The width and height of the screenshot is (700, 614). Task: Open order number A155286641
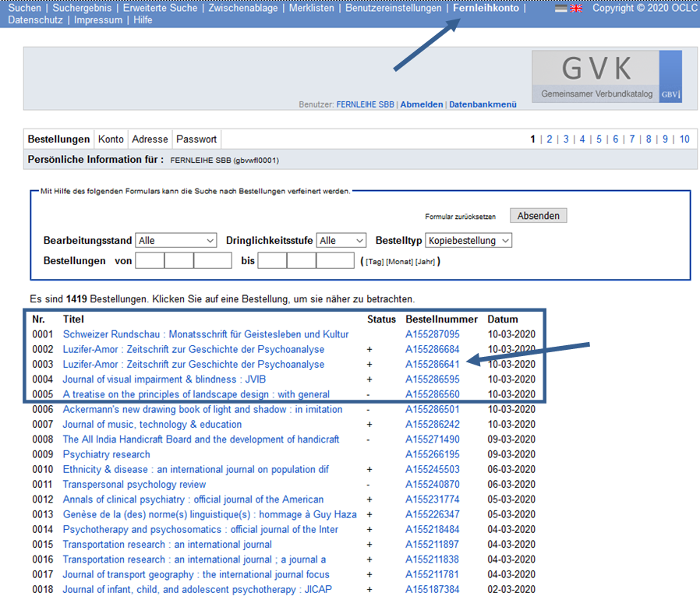[432, 365]
